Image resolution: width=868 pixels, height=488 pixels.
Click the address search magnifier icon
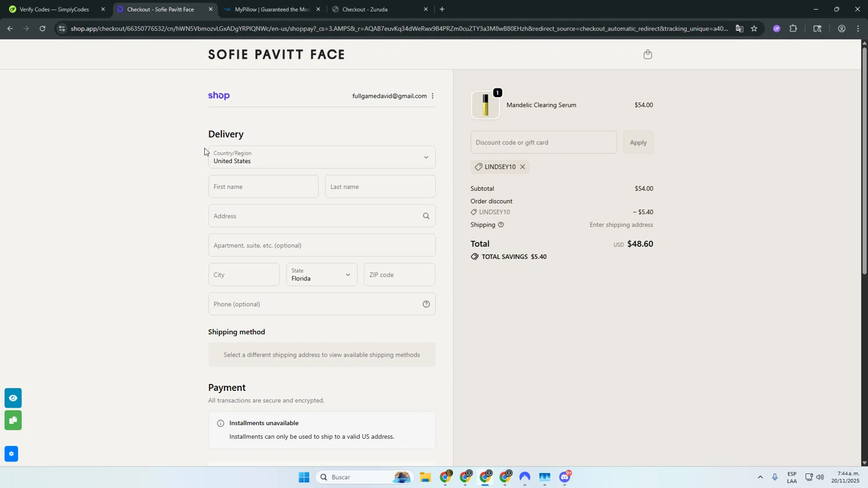coord(426,216)
